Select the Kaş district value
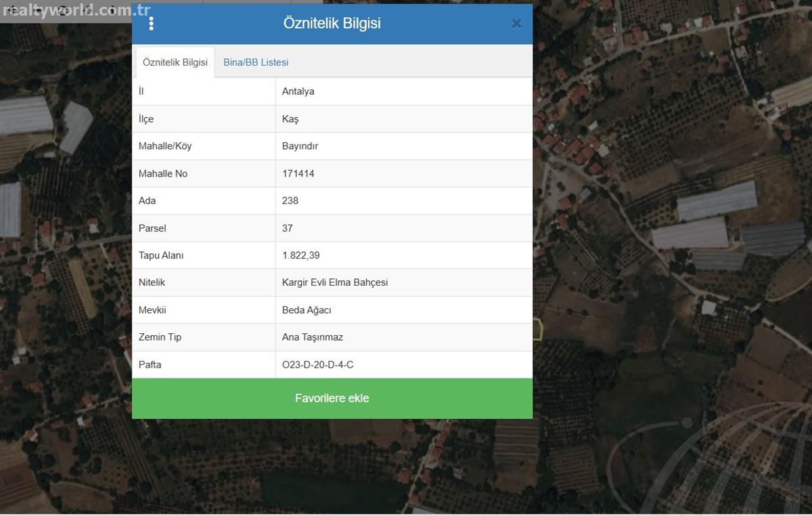The width and height of the screenshot is (812, 516). tap(290, 119)
